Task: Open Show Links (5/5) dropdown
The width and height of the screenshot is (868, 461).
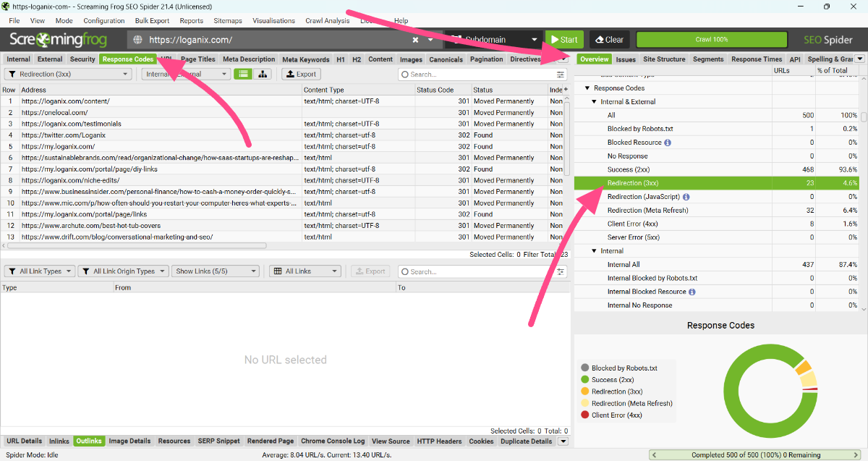Action: click(215, 271)
